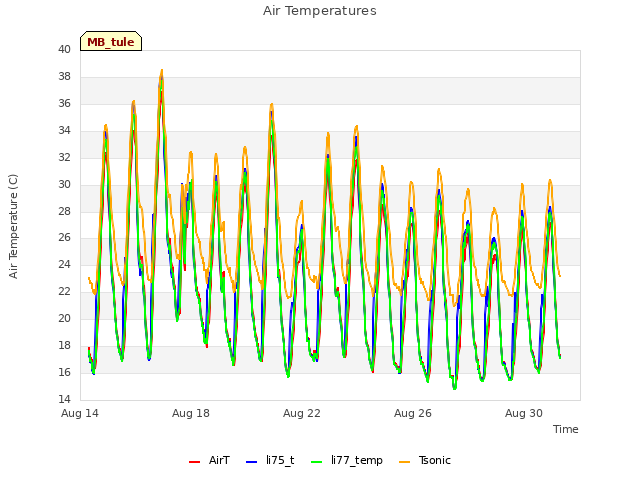Click the Aug 30 x-axis tick label
640x480 pixels.
point(524,413)
